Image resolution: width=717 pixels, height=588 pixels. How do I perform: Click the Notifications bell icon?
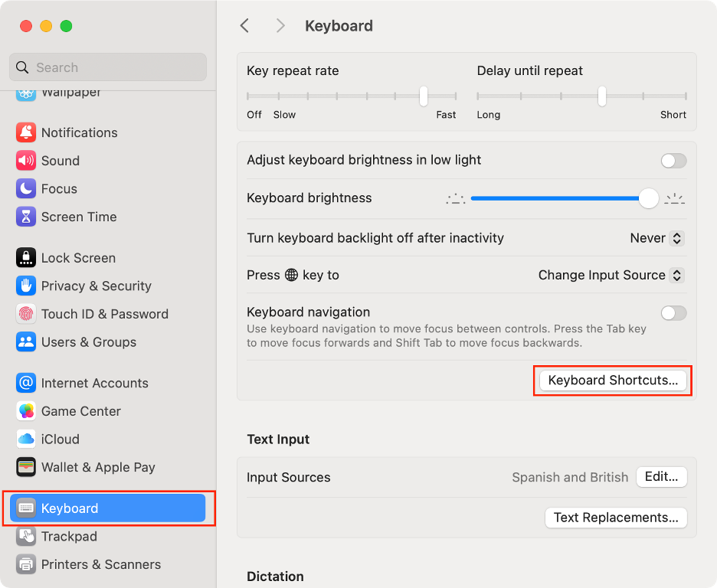[24, 132]
